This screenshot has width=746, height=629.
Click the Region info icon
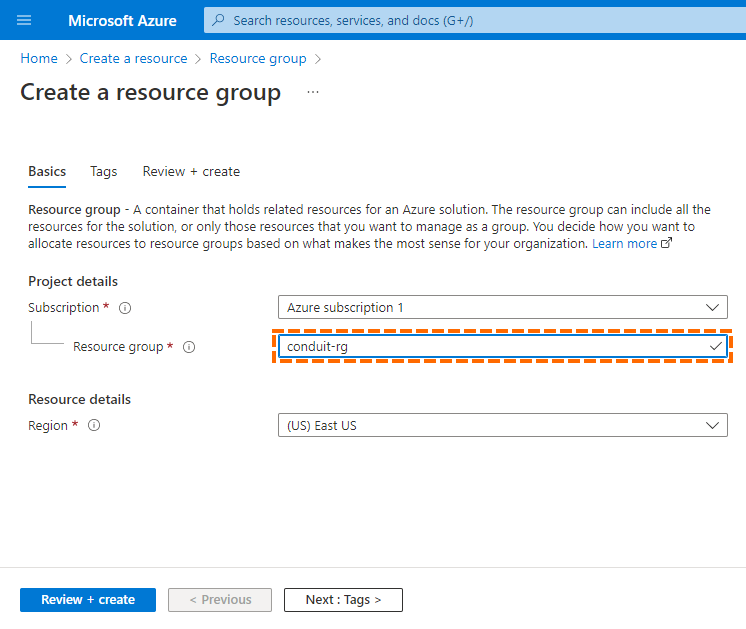94,425
